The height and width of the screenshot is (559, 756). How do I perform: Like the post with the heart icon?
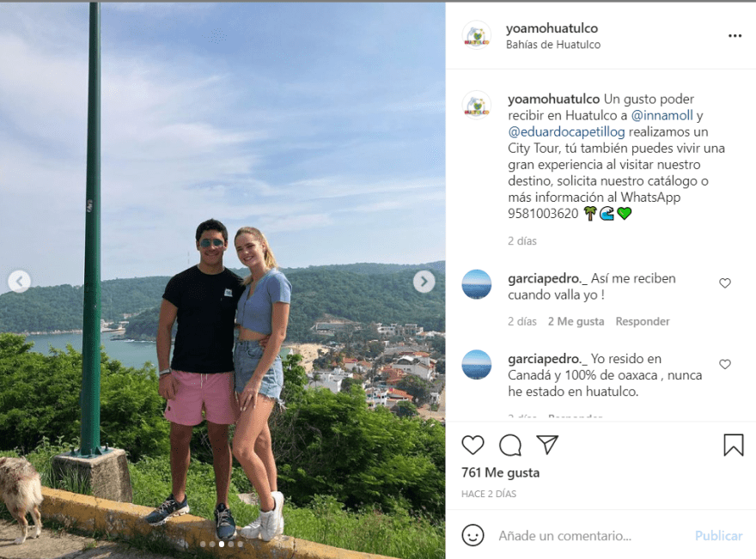pyautogui.click(x=472, y=445)
